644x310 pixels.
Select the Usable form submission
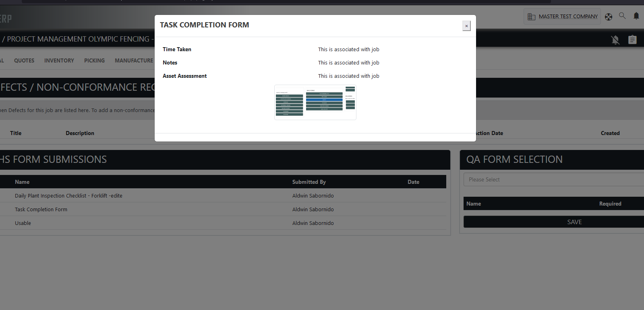[23, 223]
